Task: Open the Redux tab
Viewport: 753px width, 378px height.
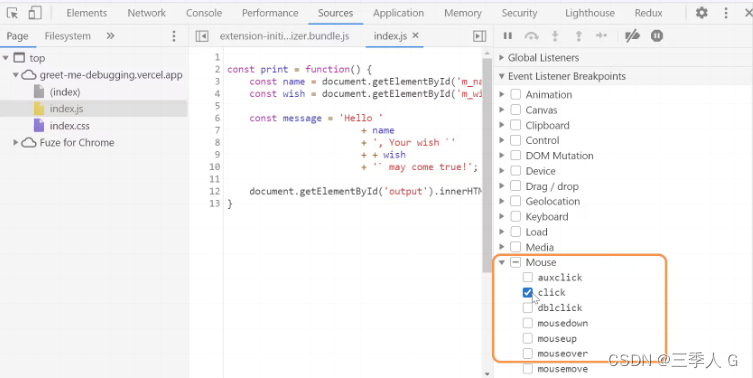Action: [648, 13]
